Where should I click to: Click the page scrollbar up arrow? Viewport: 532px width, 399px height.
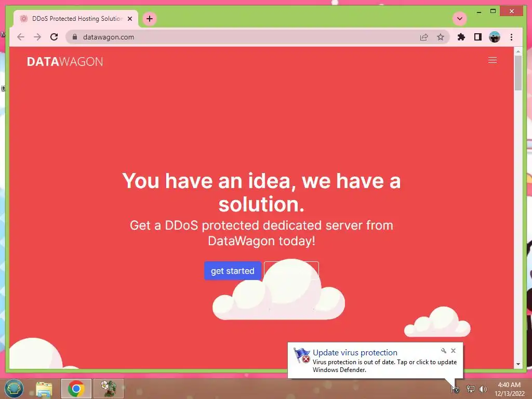[518, 51]
